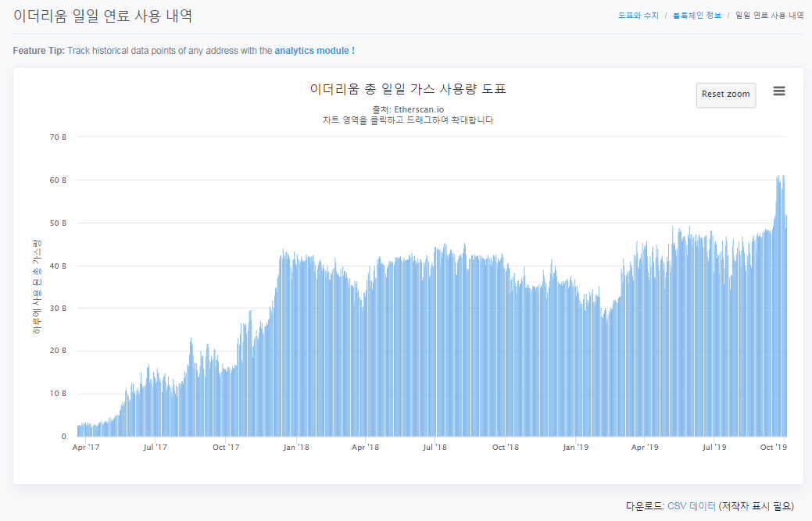Download the CSV 데이터 file
Viewport: 812px width, 521px height.
pyautogui.click(x=691, y=506)
